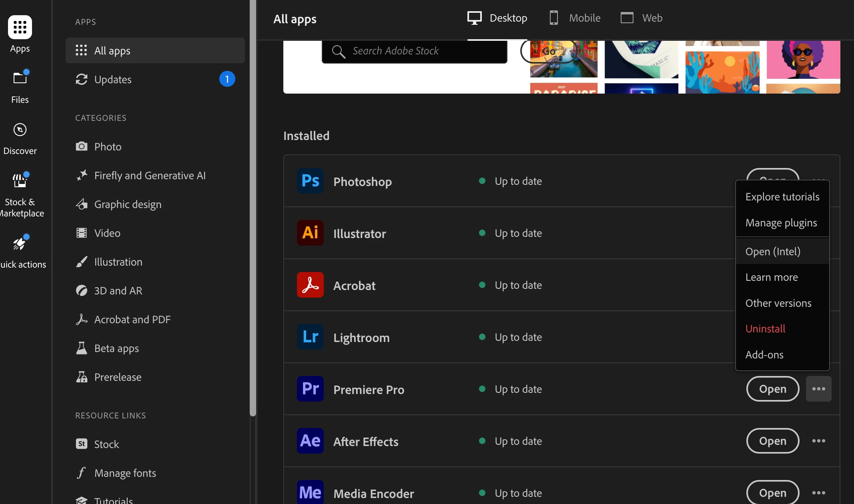This screenshot has height=504, width=854.
Task: Select Open (Intel) menu option
Action: pyautogui.click(x=773, y=252)
